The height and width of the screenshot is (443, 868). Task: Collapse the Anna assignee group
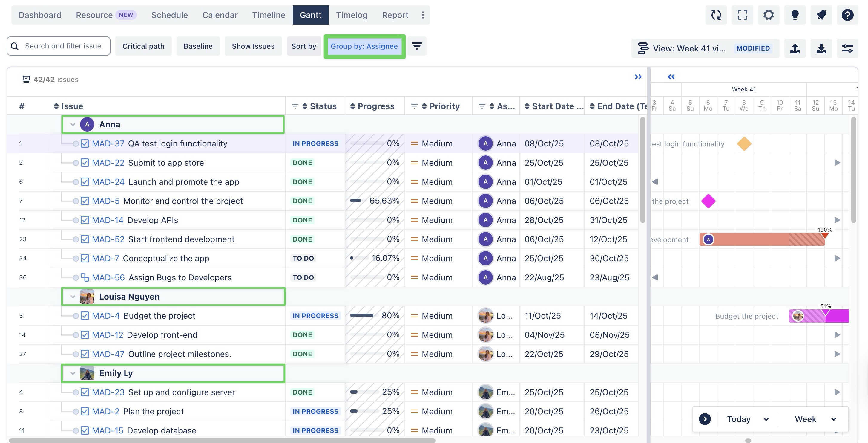pos(73,124)
